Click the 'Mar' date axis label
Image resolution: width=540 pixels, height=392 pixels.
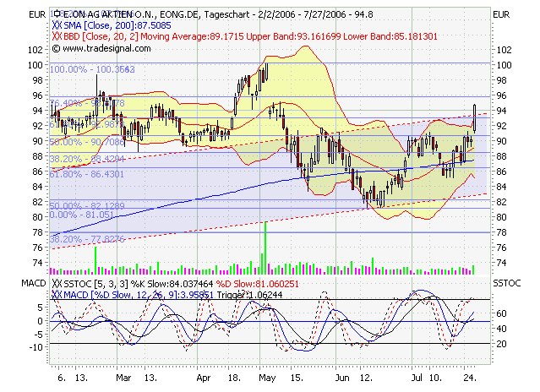tap(123, 378)
